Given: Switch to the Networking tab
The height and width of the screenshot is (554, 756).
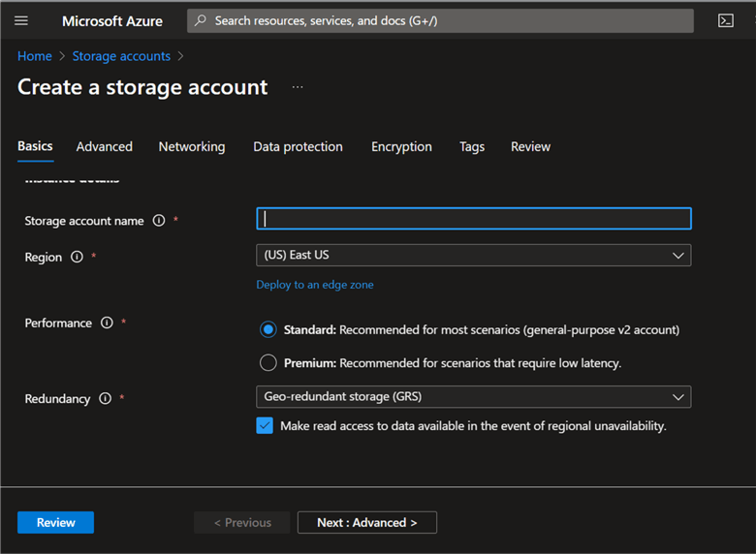Looking at the screenshot, I should pos(192,147).
